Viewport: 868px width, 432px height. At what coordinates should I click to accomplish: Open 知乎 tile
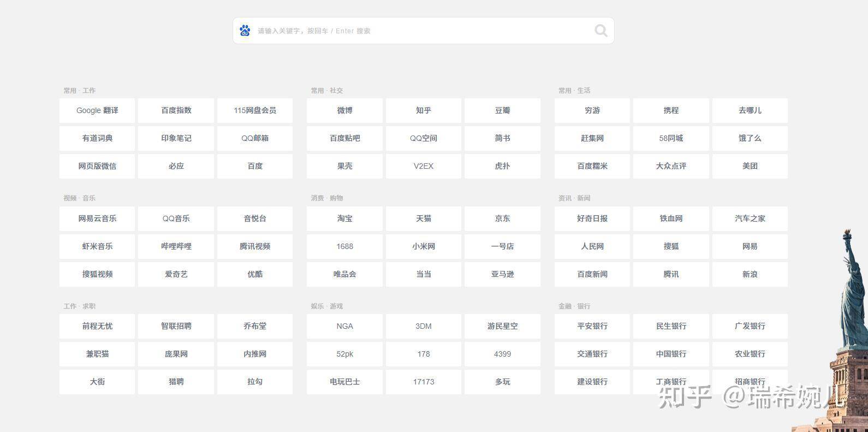click(424, 110)
